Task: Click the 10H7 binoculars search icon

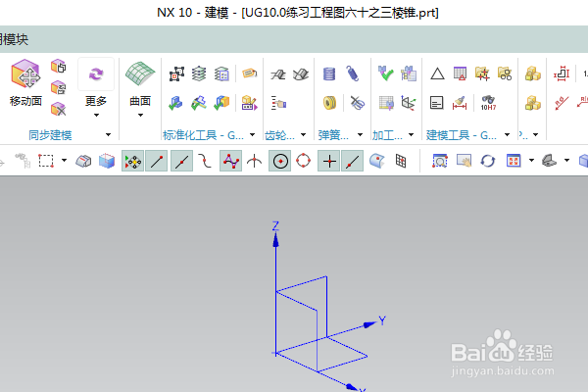Action: point(488,103)
